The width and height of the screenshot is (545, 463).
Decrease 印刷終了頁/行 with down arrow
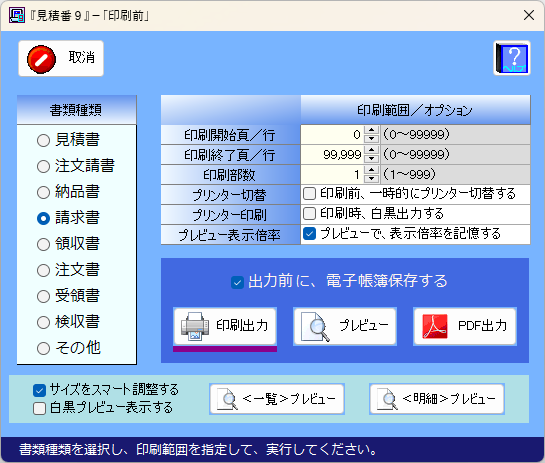(372, 159)
